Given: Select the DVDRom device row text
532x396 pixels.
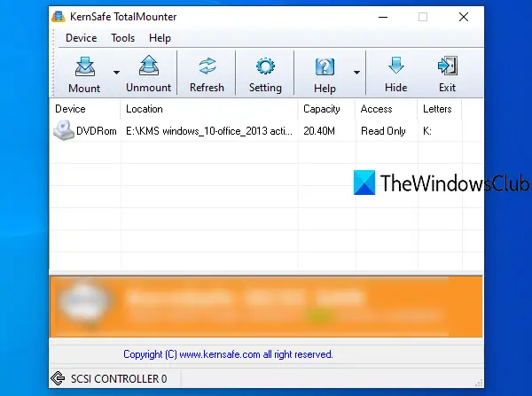Looking at the screenshot, I should [97, 131].
